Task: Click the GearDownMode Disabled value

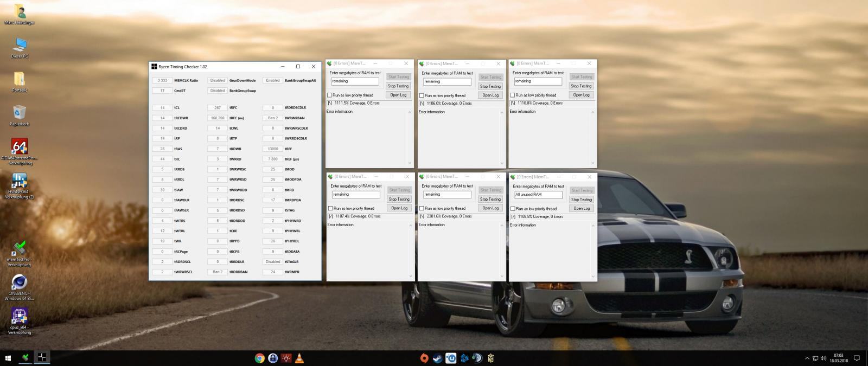Action: pyautogui.click(x=218, y=80)
